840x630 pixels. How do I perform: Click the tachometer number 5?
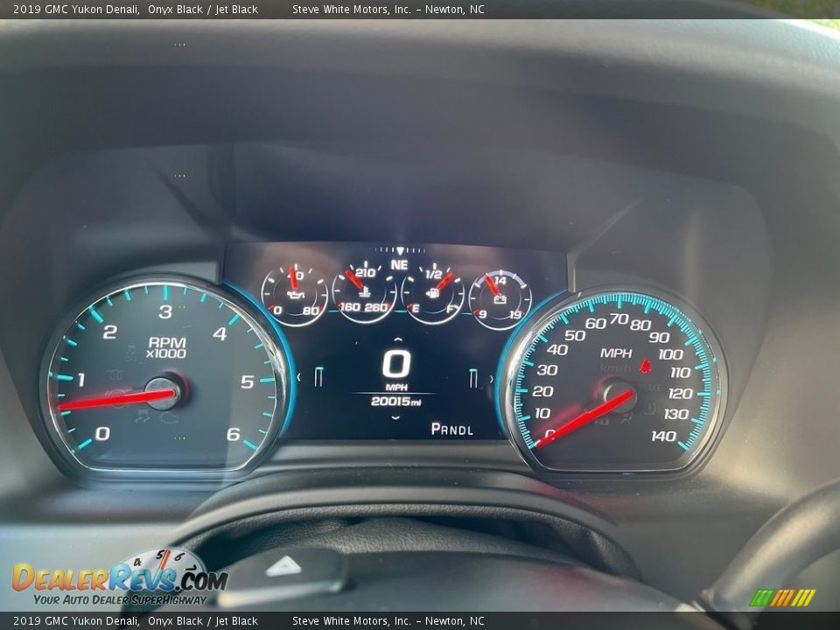[x=247, y=381]
